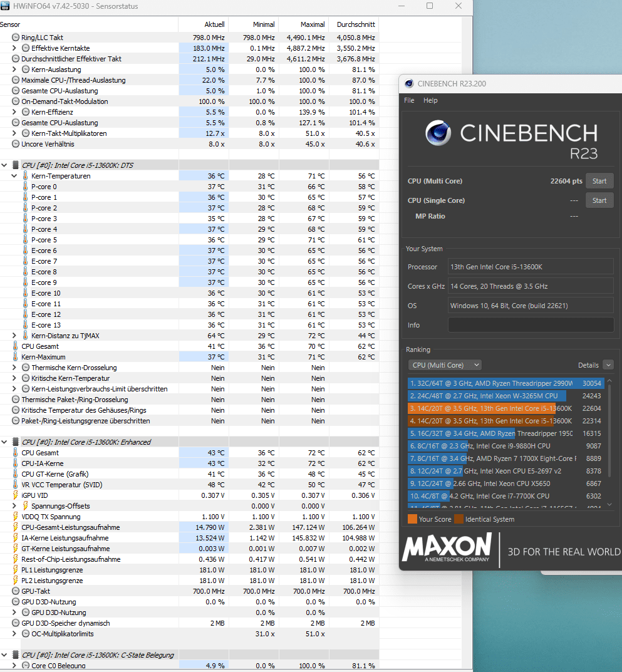Click the thermometer icon beside P-core 0
The height and width of the screenshot is (672, 622).
(25, 187)
